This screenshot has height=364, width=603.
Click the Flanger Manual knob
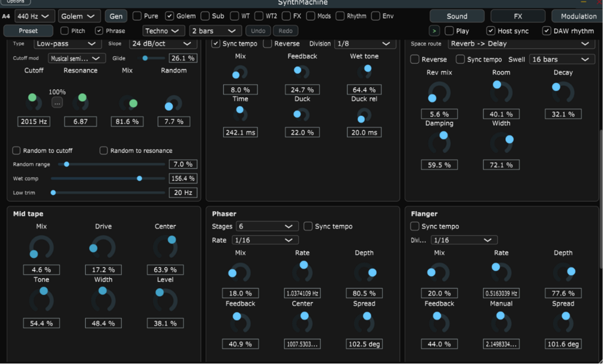(x=501, y=323)
